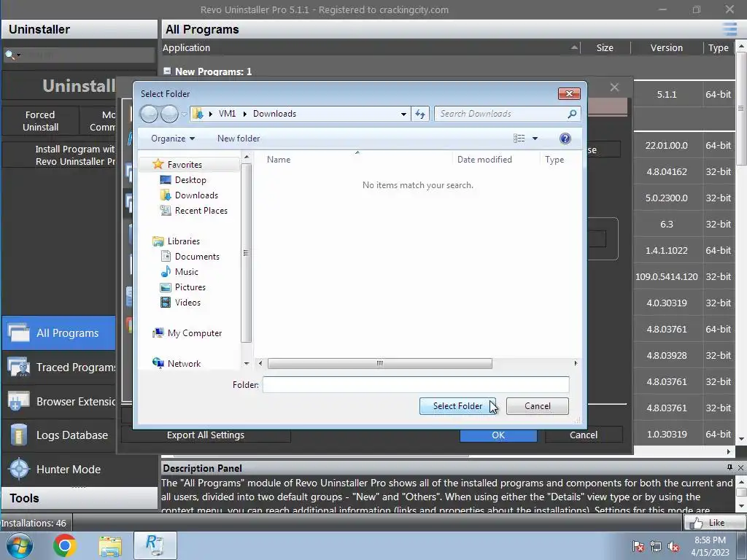Viewport: 747px width, 560px height.
Task: Open the Documents library
Action: pyautogui.click(x=197, y=257)
